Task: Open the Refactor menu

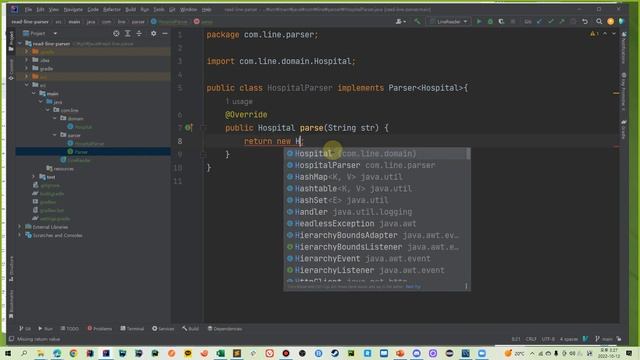Action: [111, 9]
